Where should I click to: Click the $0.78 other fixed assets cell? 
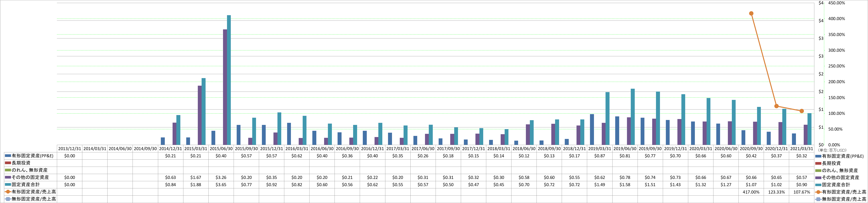pos(625,177)
